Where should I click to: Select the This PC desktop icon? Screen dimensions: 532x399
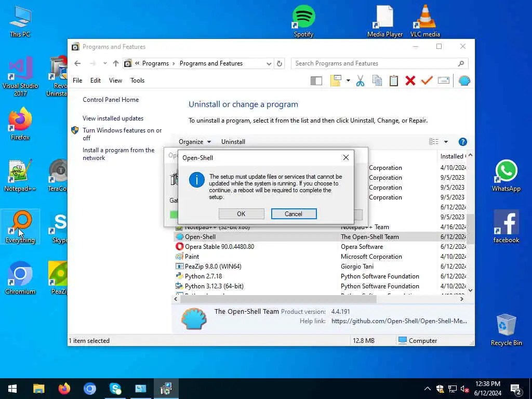[20, 21]
